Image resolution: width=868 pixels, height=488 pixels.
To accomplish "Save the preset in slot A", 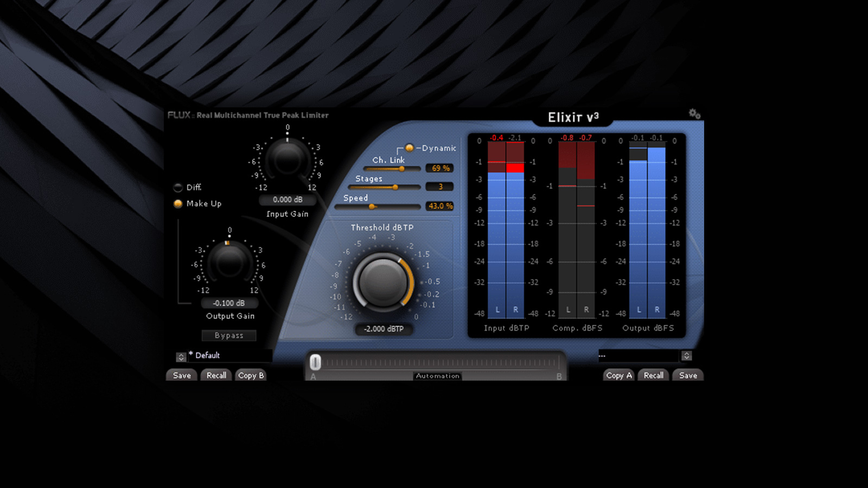I will (182, 375).
